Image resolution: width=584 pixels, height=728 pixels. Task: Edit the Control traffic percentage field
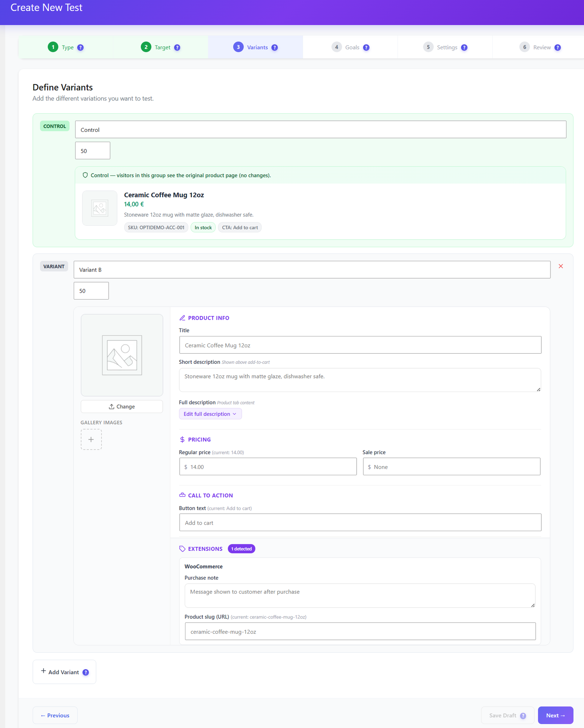click(93, 151)
